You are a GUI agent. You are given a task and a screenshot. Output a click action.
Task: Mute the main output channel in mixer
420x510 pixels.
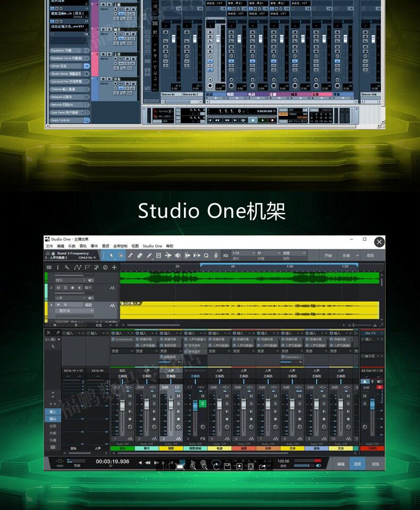pyautogui.click(x=365, y=396)
